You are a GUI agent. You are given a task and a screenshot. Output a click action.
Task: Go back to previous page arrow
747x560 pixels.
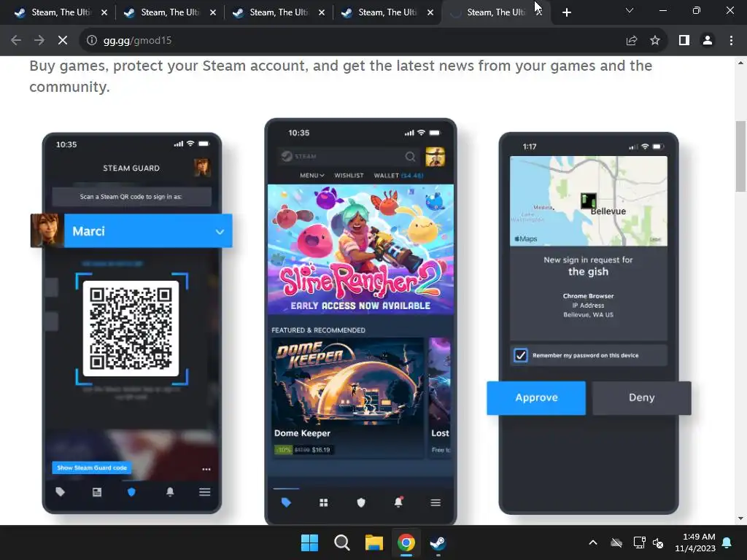point(16,41)
